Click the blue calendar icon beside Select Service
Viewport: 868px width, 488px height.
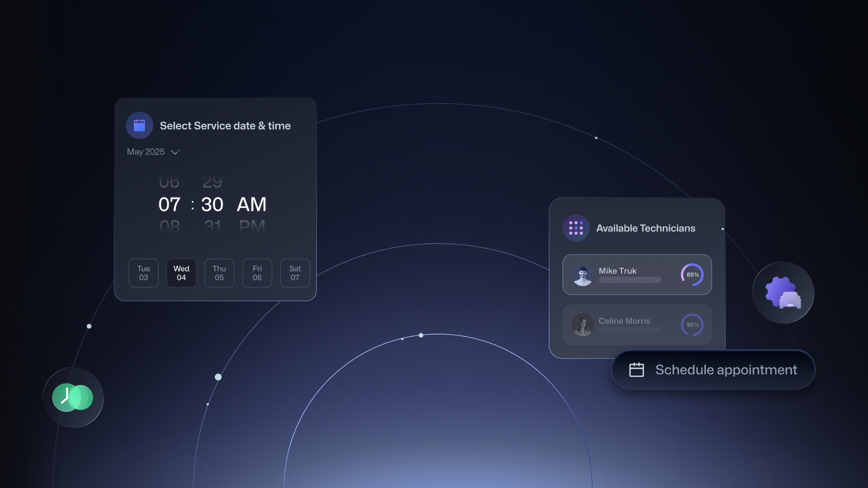139,125
